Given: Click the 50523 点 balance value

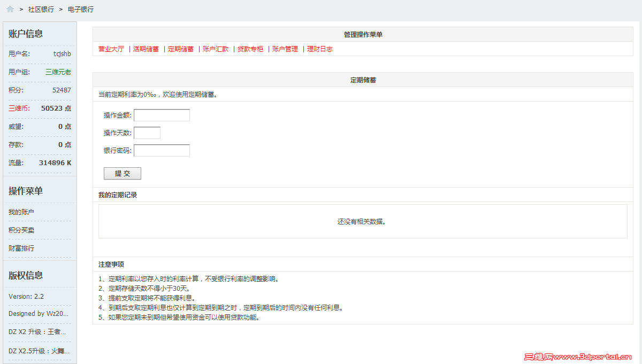Looking at the screenshot, I should click(x=56, y=109).
